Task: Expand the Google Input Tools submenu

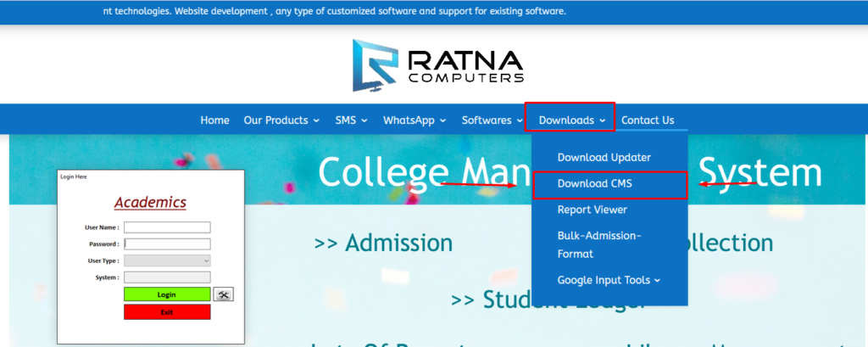Action: 608,280
